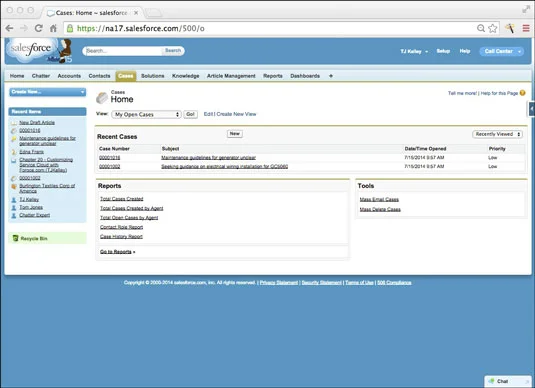This screenshot has width=535, height=388.
Task: Reload the page with the refresh icon
Action: pos(39,28)
